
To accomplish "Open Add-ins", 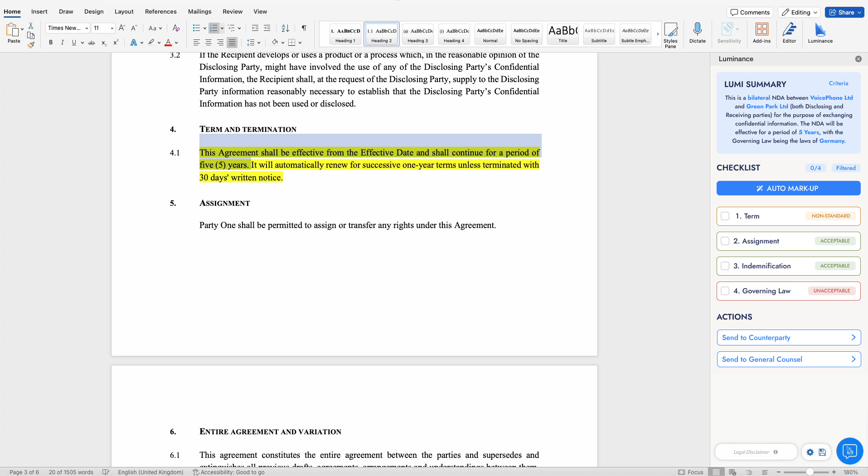I will coord(761,33).
